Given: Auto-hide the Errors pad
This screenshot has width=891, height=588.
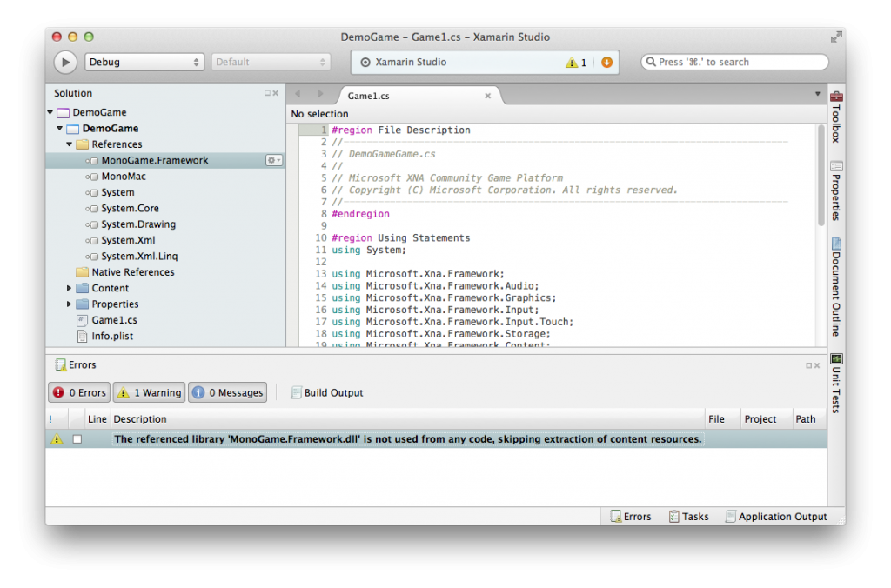Looking at the screenshot, I should point(808,365).
